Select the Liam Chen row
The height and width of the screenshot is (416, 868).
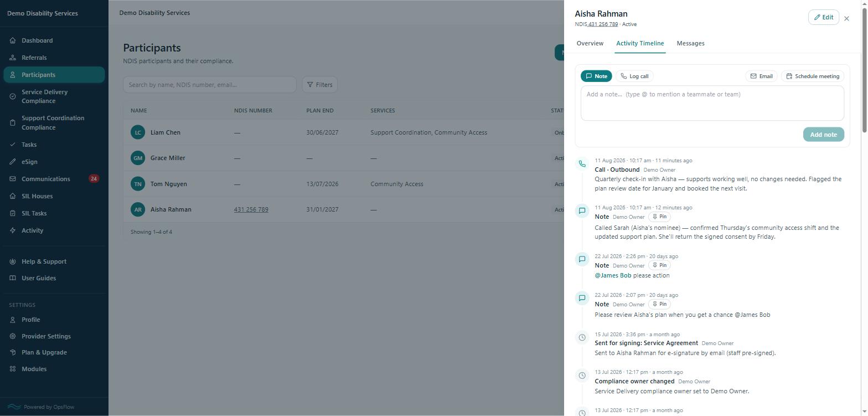point(343,132)
